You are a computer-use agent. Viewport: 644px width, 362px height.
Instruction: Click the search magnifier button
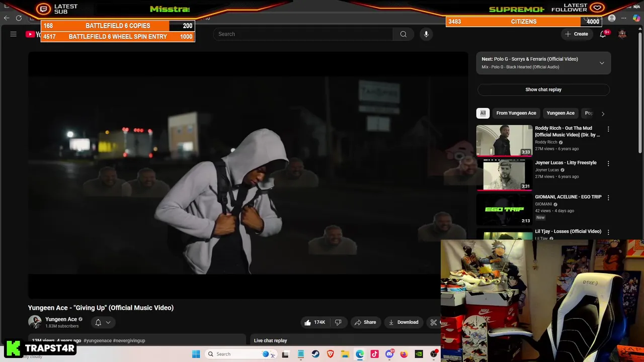point(403,34)
